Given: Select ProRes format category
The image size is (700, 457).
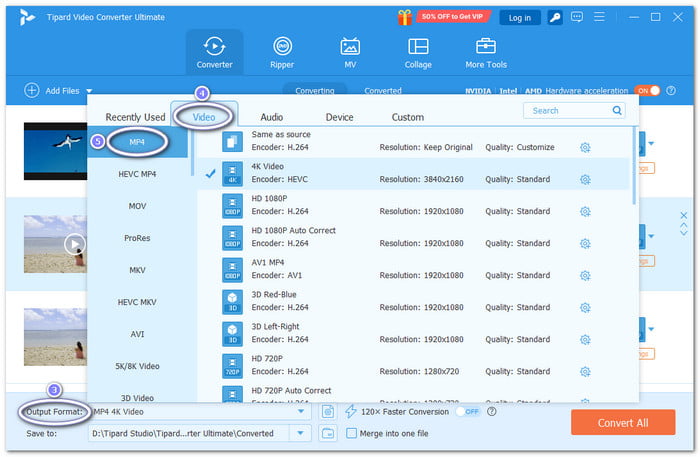Looking at the screenshot, I should [x=138, y=238].
